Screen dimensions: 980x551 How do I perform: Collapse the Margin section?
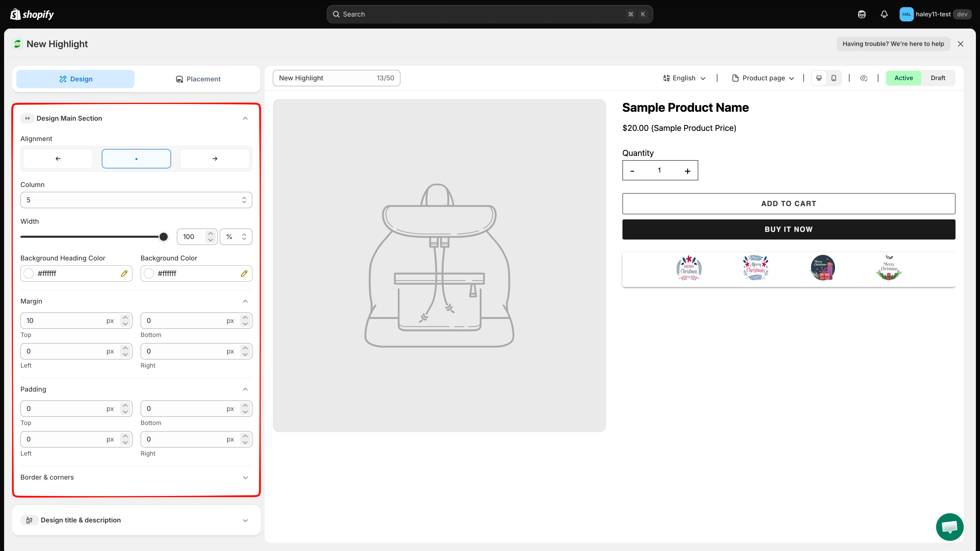tap(245, 301)
